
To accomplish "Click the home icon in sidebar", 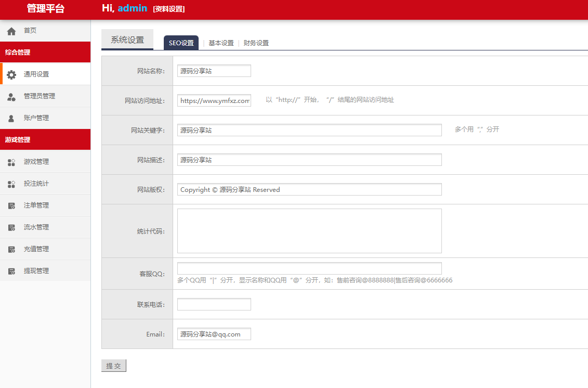I will tap(11, 31).
